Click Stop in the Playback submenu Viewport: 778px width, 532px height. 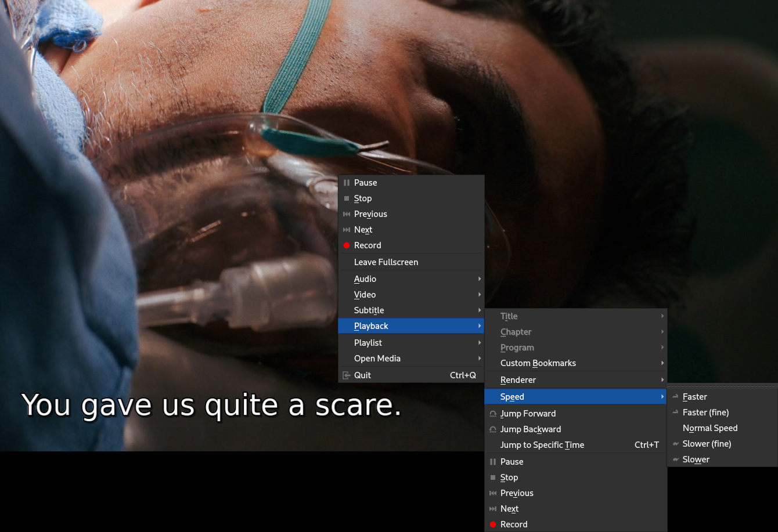pyautogui.click(x=576, y=477)
